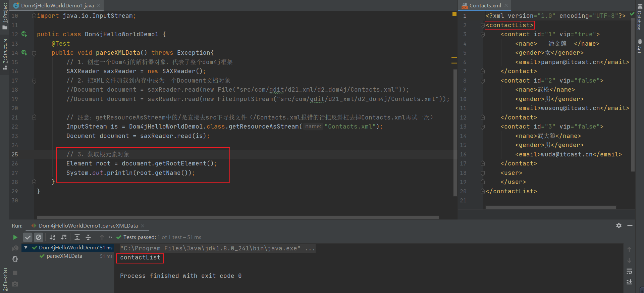Screen dimensions: 644x293
Task: Open the Database tool window tab
Action: coord(639,17)
